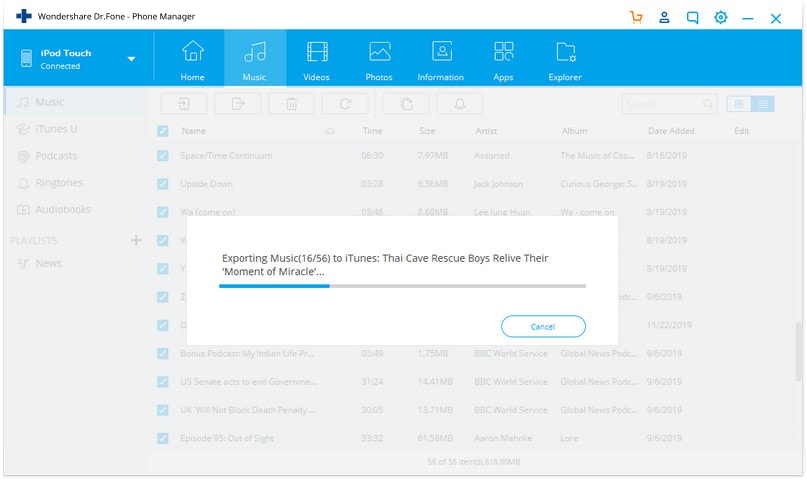Click the Export music icon
The height and width of the screenshot is (480, 807).
click(238, 104)
